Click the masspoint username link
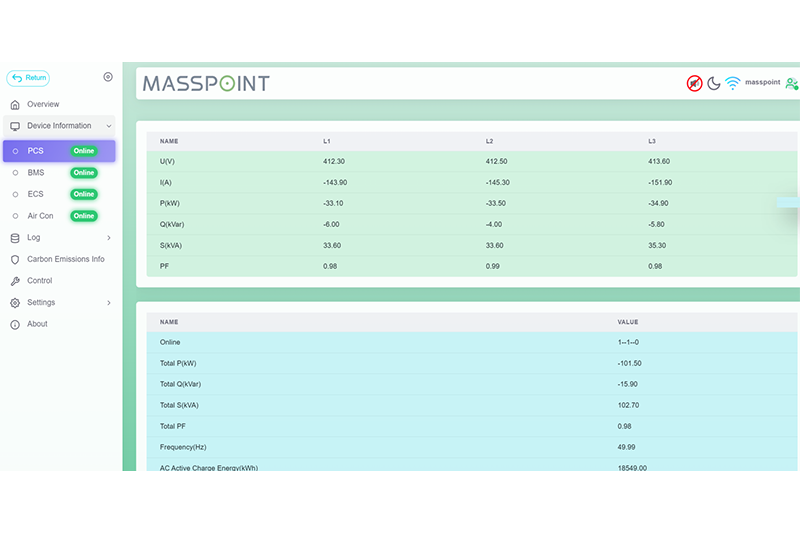 [763, 83]
